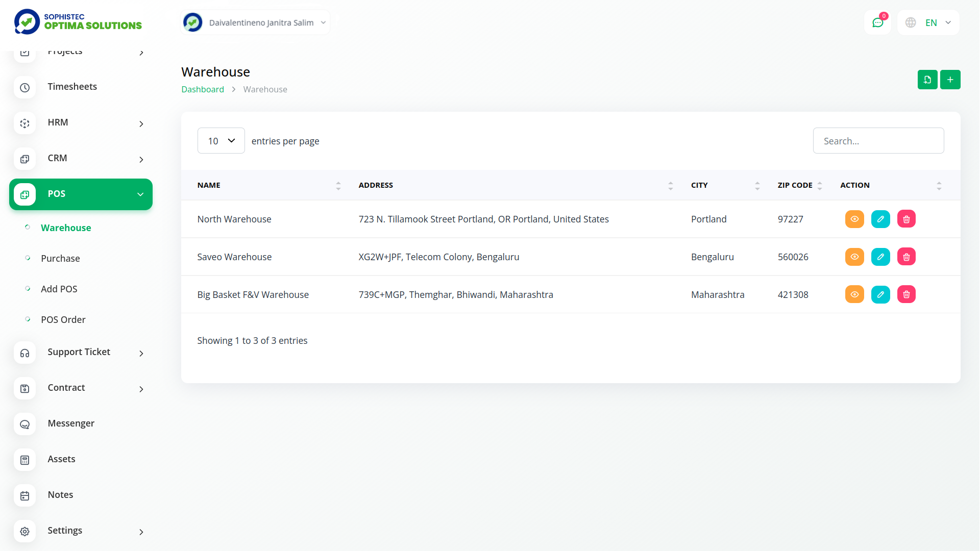The image size is (980, 551).
Task: Go to POS Order in sidebar
Action: click(63, 320)
